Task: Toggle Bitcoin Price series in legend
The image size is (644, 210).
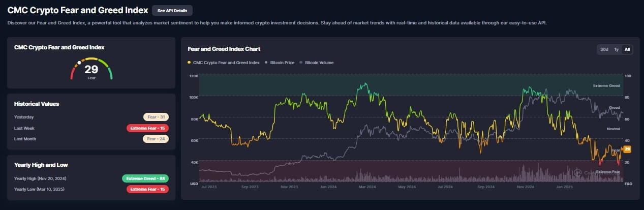Action: tap(280, 63)
